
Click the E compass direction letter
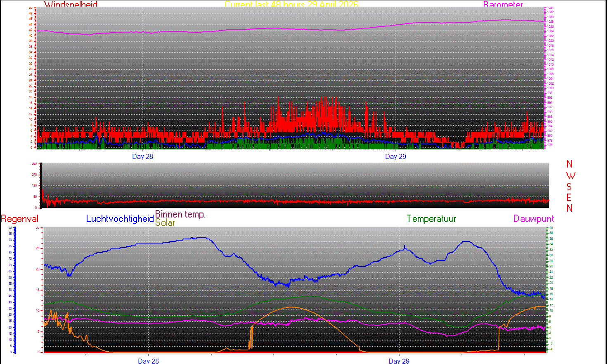click(570, 197)
